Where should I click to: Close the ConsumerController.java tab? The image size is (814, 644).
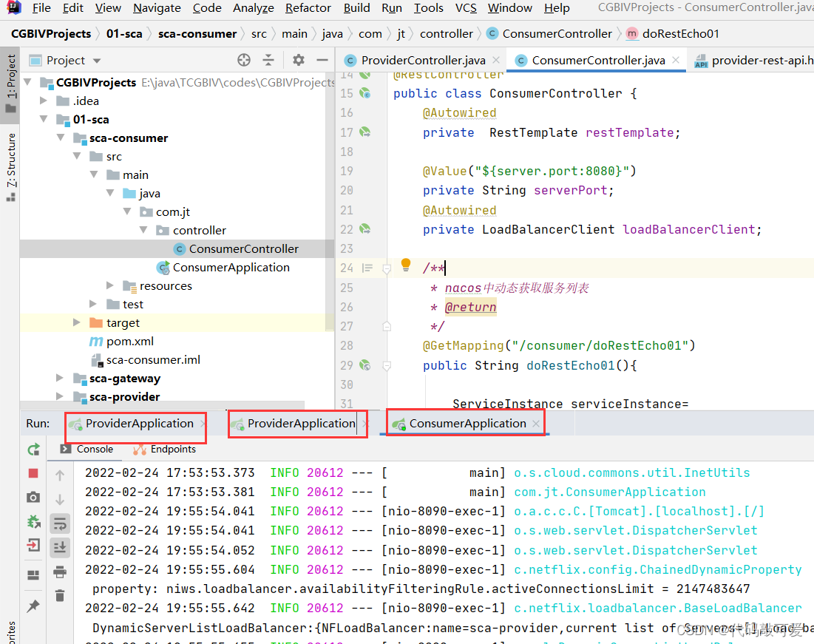676,60
